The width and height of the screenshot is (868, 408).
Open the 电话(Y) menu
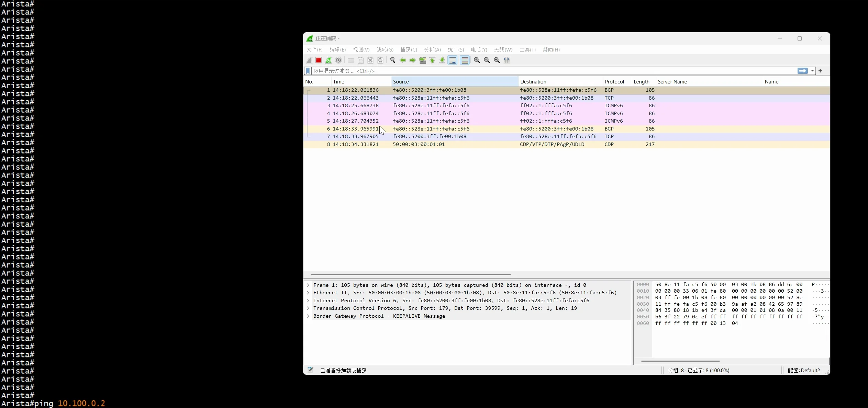pyautogui.click(x=479, y=50)
